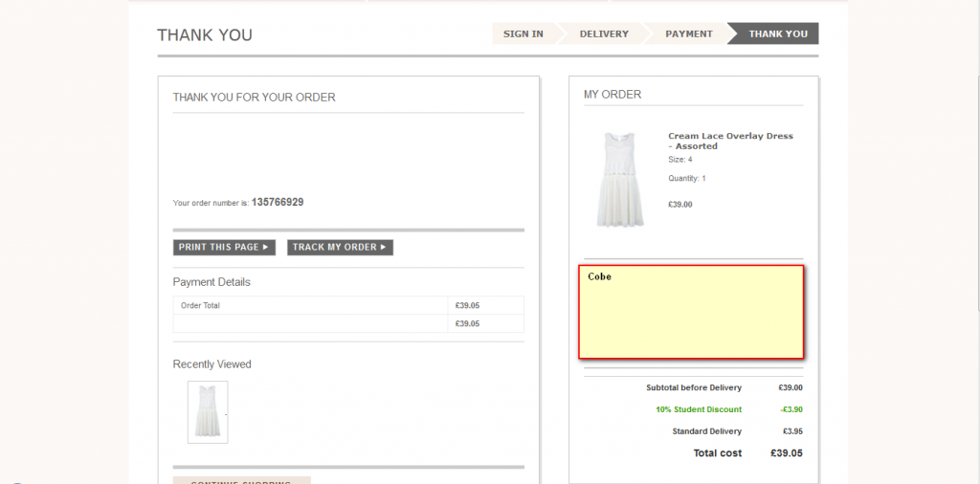
Task: Click the TRACK MY ORDER button
Action: pos(340,248)
